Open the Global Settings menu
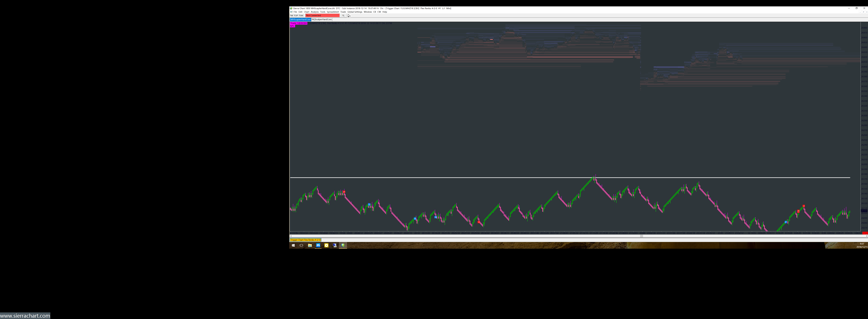868x319 pixels. [355, 12]
